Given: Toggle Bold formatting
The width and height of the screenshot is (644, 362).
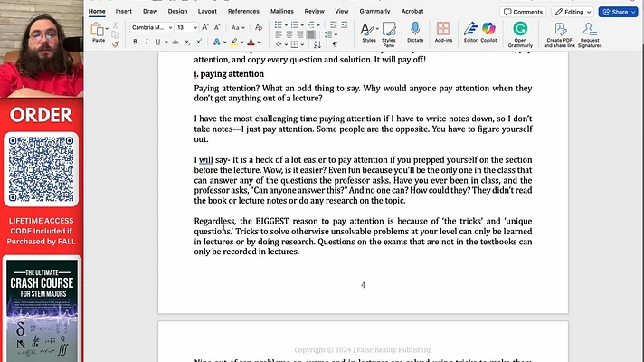Looking at the screenshot, I should (135, 42).
